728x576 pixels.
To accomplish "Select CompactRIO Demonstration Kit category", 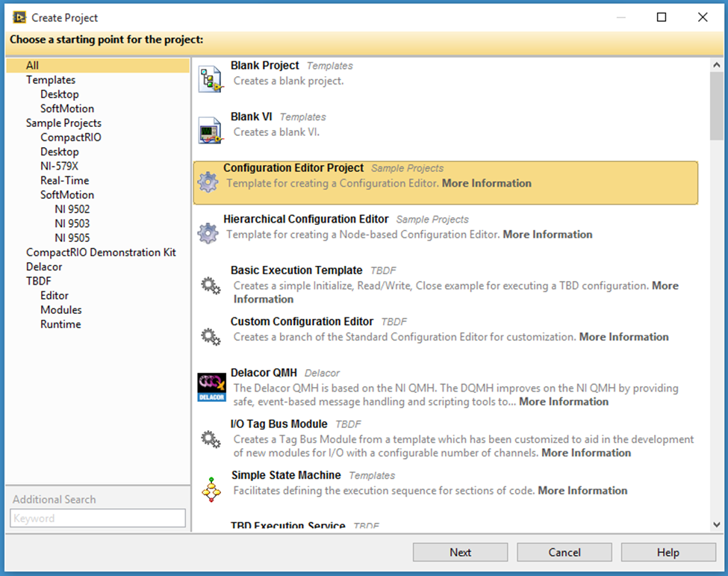I will 101,253.
